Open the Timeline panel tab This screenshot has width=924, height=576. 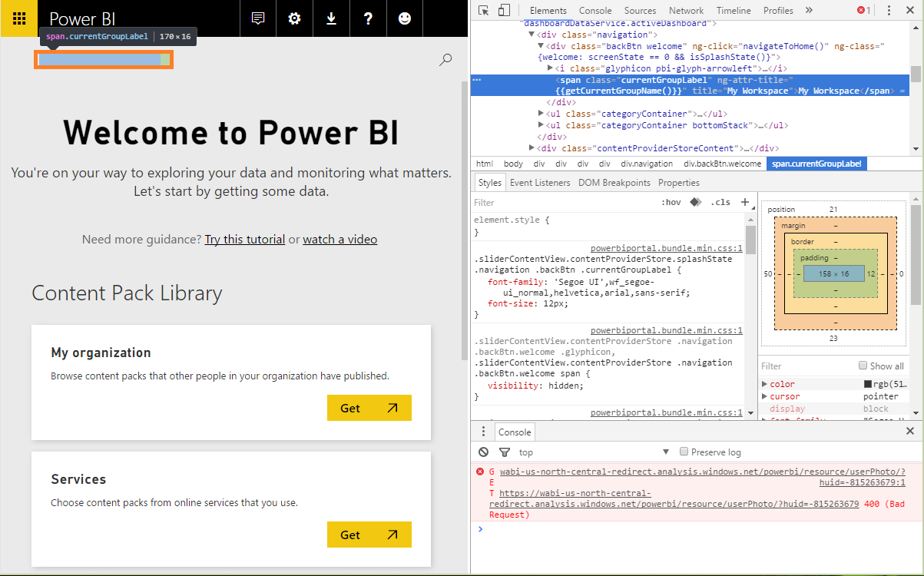click(x=734, y=10)
